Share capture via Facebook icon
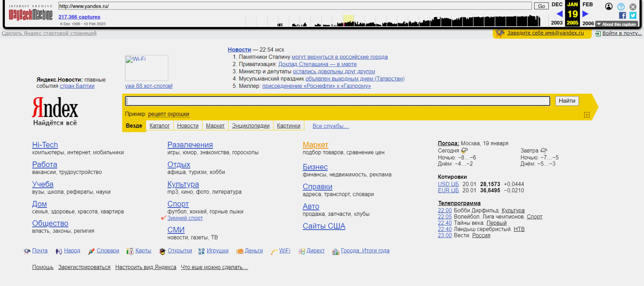This screenshot has width=644, height=286. tap(622, 15)
